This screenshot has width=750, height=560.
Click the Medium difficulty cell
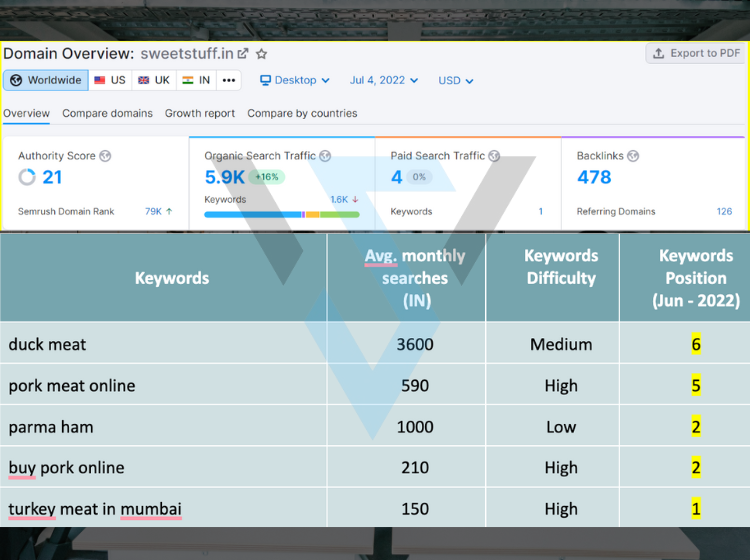click(x=552, y=344)
